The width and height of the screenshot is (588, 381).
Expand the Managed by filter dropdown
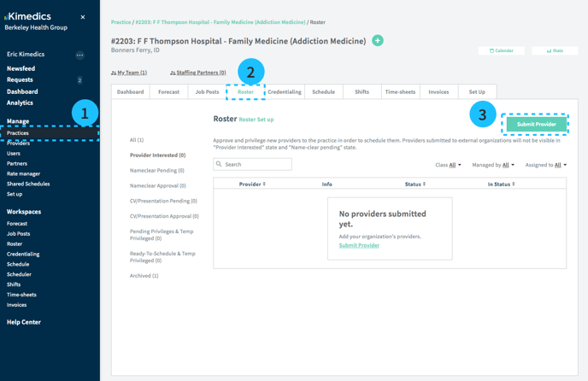tap(493, 165)
